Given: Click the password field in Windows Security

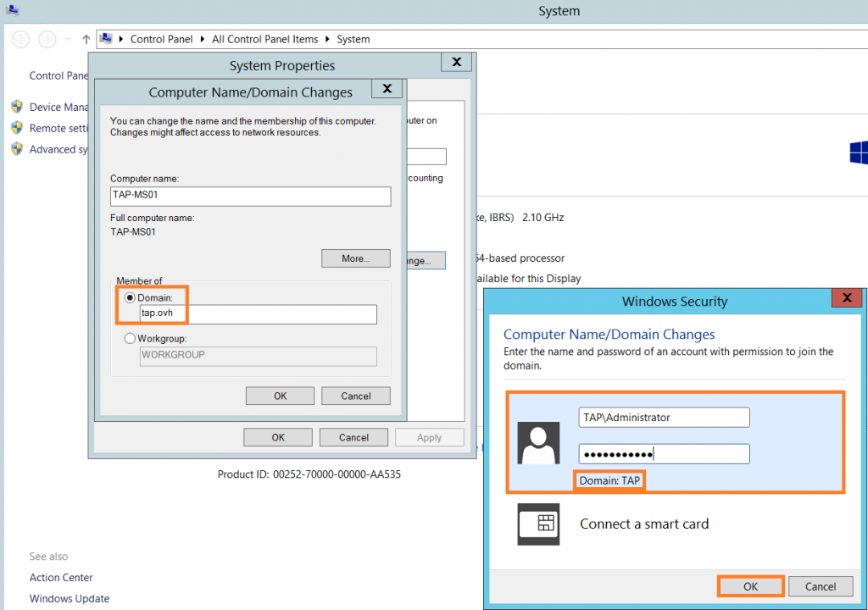Looking at the screenshot, I should [665, 454].
